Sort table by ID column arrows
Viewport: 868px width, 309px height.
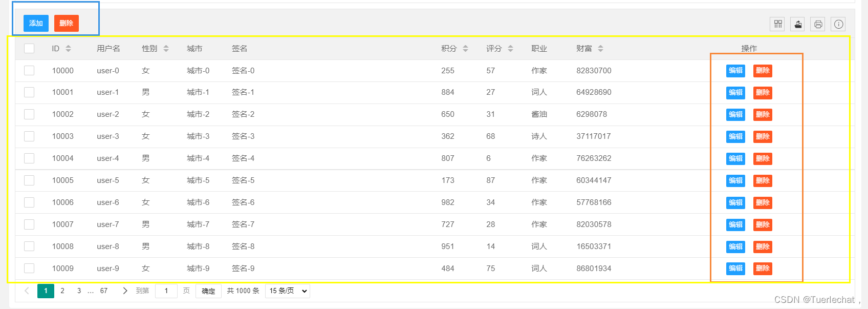pos(68,49)
